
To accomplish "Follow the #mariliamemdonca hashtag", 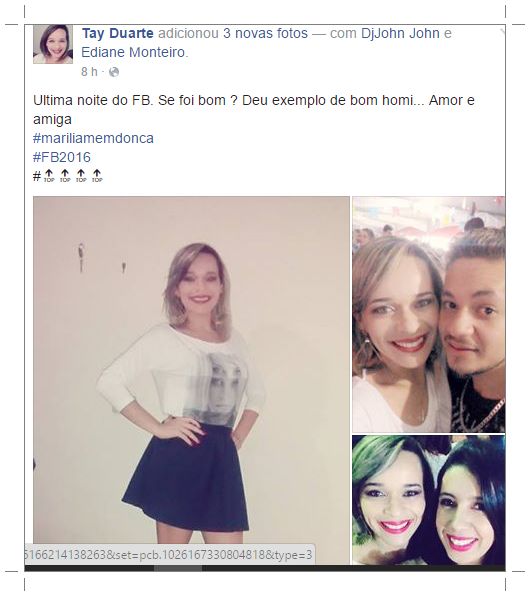I will (94, 138).
